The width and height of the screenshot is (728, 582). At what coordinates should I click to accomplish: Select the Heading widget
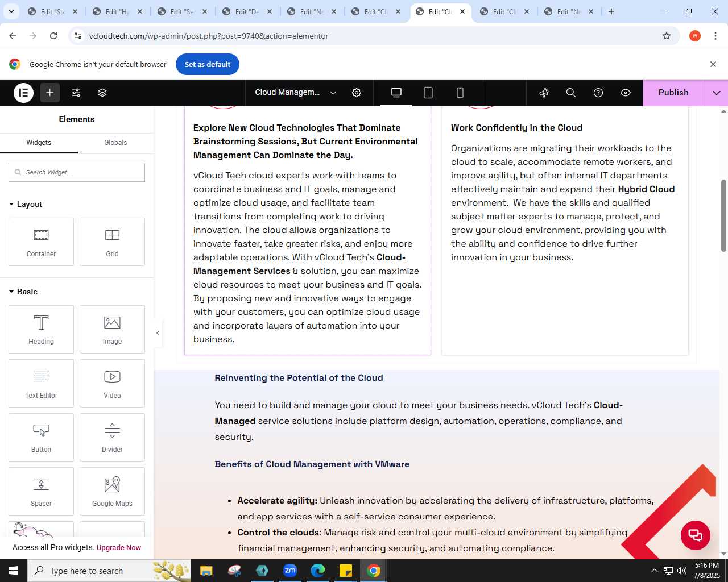pos(41,329)
